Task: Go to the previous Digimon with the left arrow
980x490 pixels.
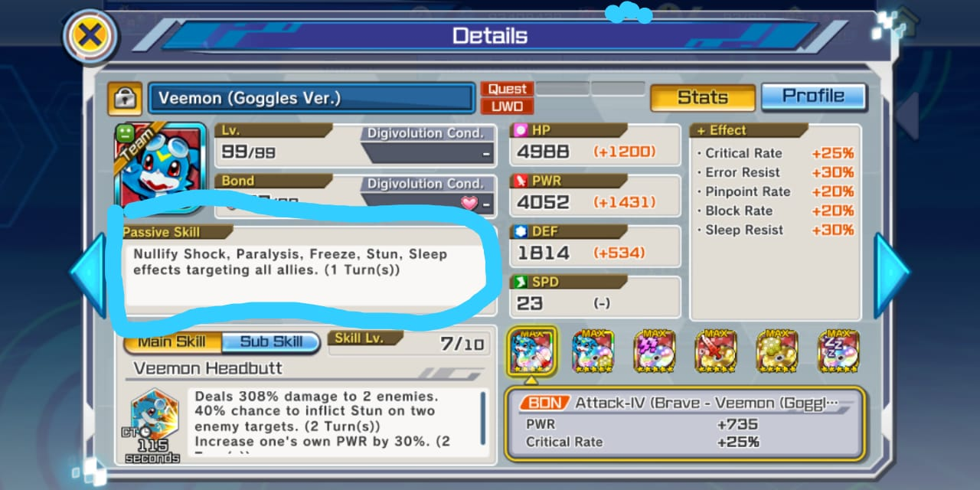Action: click(87, 274)
